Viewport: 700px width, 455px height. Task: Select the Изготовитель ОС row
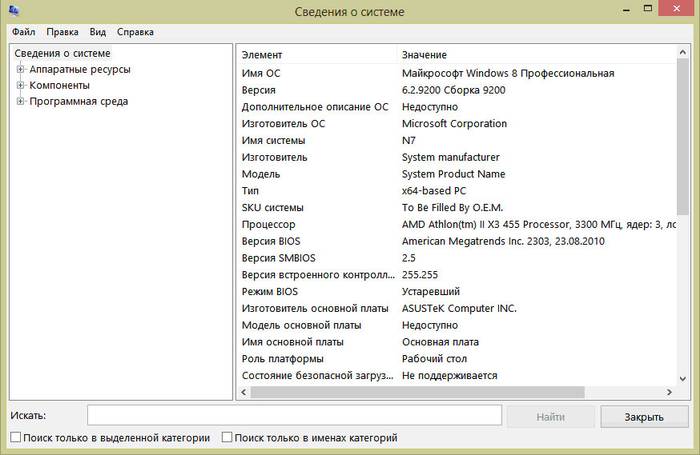click(x=457, y=124)
